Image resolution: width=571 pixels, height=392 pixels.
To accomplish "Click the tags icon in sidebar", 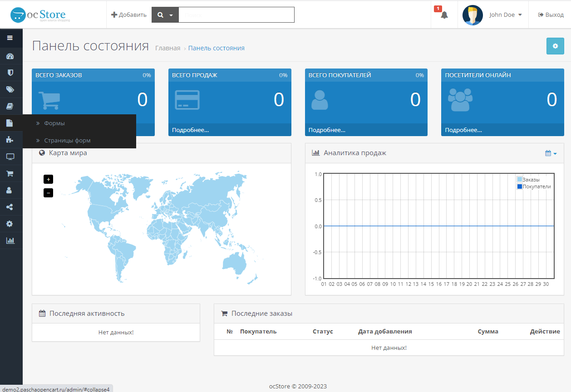I will (x=10, y=89).
